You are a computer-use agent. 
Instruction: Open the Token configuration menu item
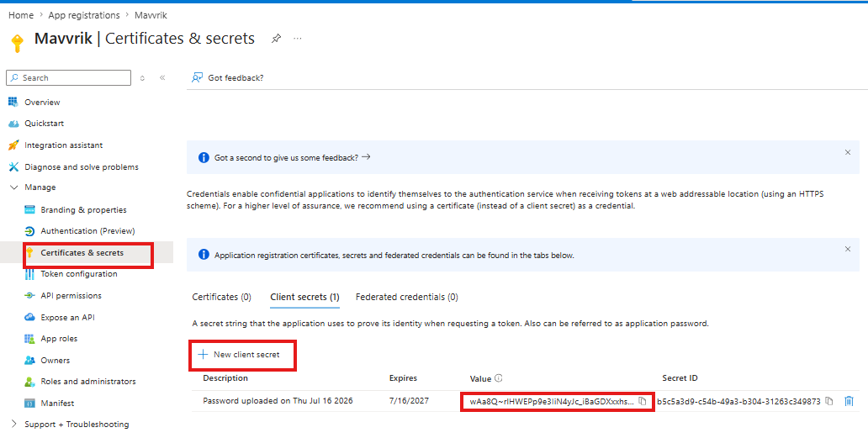(x=78, y=274)
